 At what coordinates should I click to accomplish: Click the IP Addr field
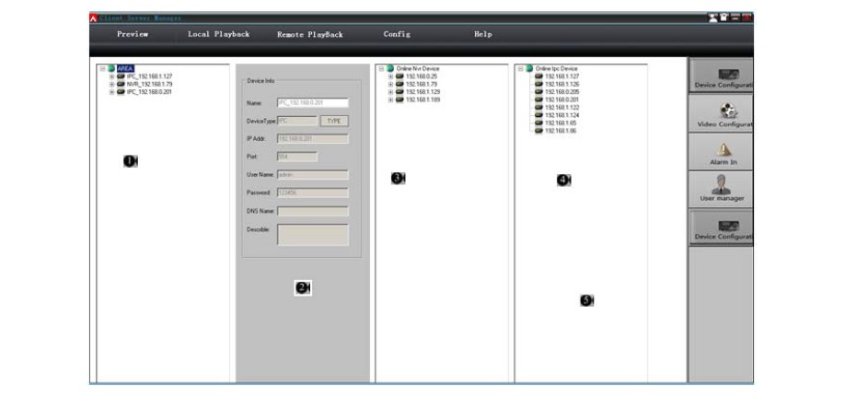coord(313,138)
